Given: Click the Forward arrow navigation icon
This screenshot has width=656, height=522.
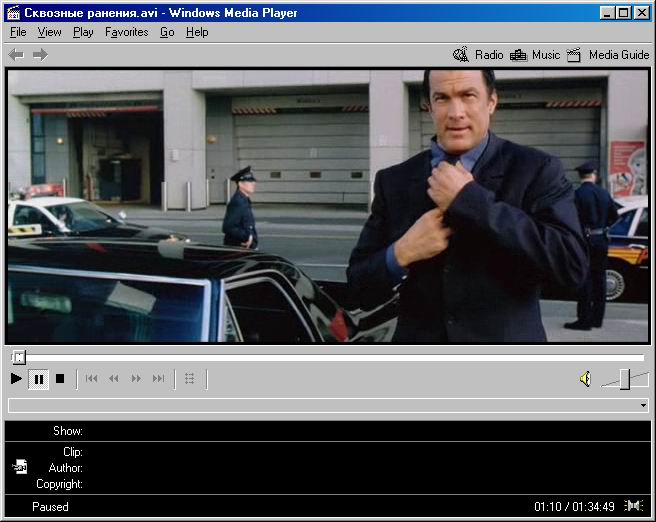Looking at the screenshot, I should [40, 55].
